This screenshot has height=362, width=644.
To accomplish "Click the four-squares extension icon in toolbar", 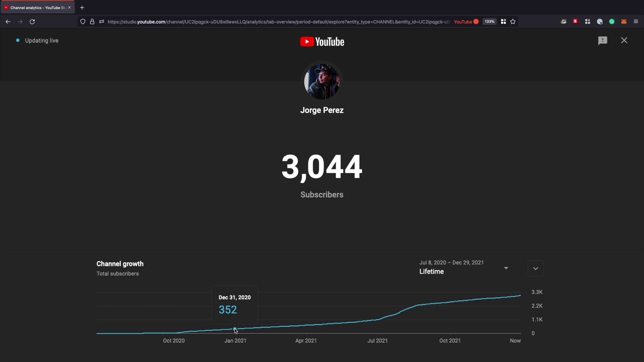I will click(x=588, y=22).
